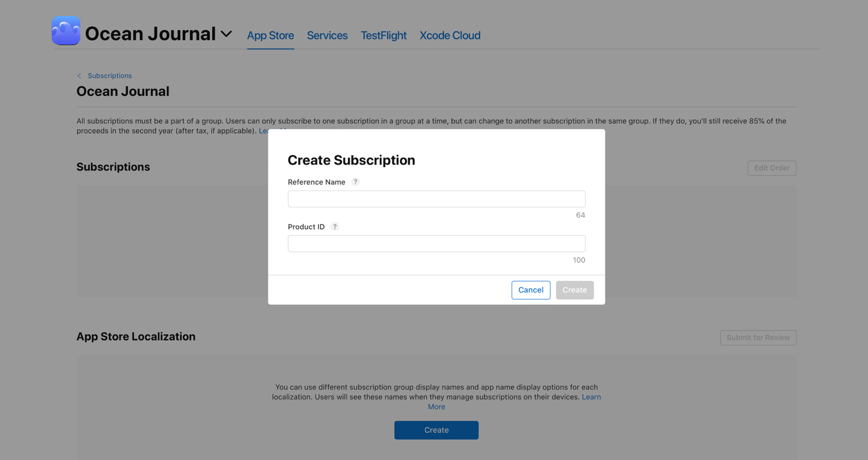The height and width of the screenshot is (460, 868).
Task: Click the Ocean Journal page heading
Action: [123, 91]
